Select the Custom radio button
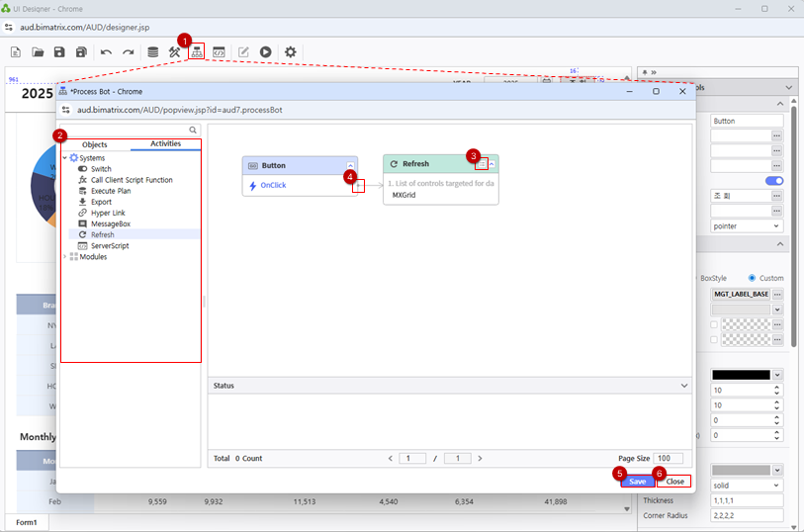 click(x=753, y=278)
